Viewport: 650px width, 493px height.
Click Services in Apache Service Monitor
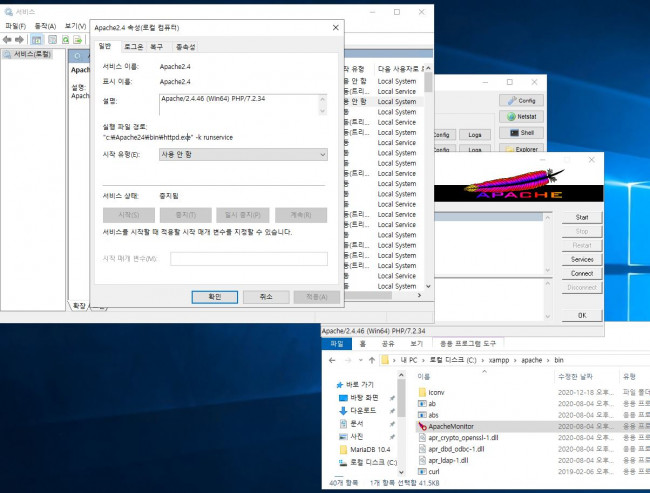[582, 260]
